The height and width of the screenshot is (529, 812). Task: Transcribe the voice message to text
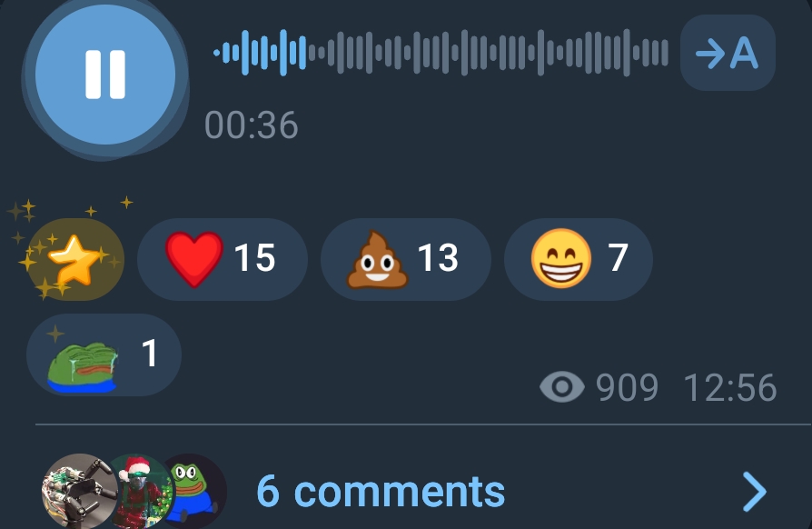pos(728,53)
